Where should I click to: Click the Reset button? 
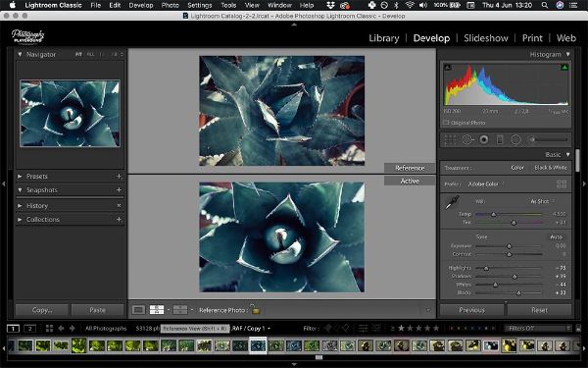click(539, 310)
